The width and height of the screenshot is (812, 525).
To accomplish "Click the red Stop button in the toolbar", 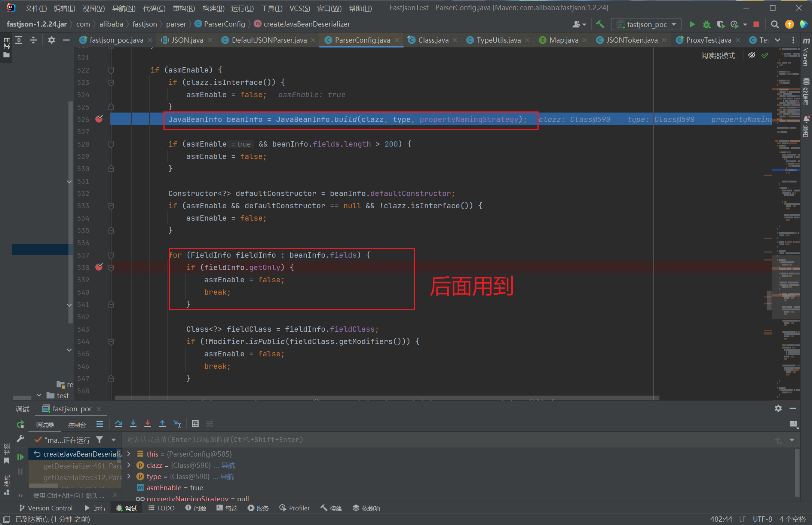I will [x=756, y=24].
